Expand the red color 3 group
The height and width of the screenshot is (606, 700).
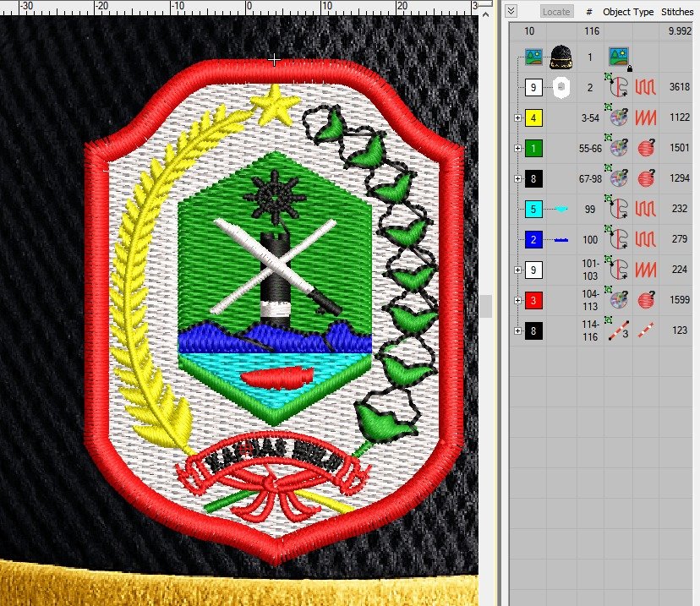click(x=518, y=300)
